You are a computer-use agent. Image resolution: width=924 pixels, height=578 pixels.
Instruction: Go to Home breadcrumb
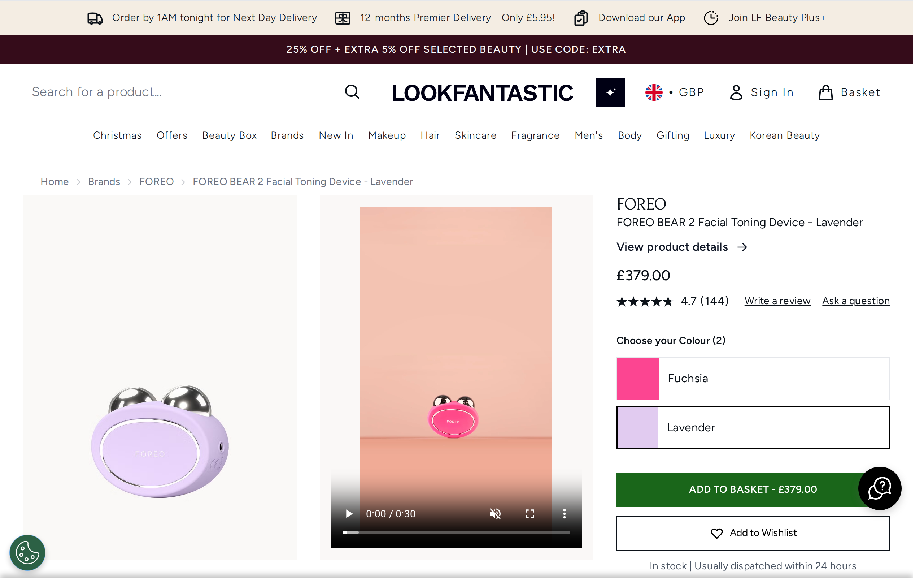tap(55, 182)
